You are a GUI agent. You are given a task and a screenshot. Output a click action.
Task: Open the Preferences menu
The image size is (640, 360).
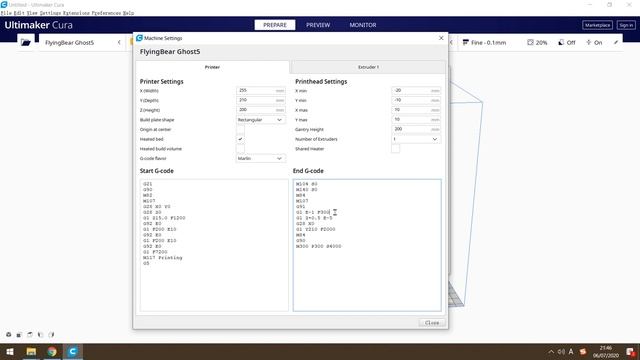tap(106, 13)
